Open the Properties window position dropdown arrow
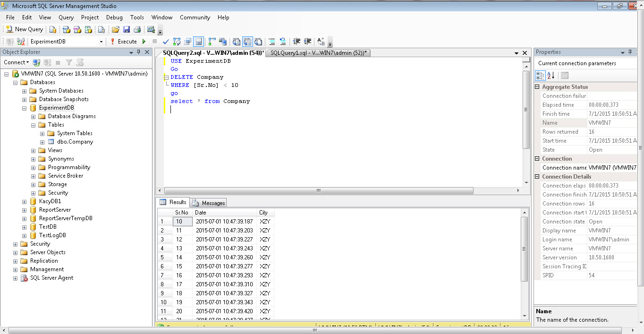This screenshot has width=644, height=334. click(622, 52)
